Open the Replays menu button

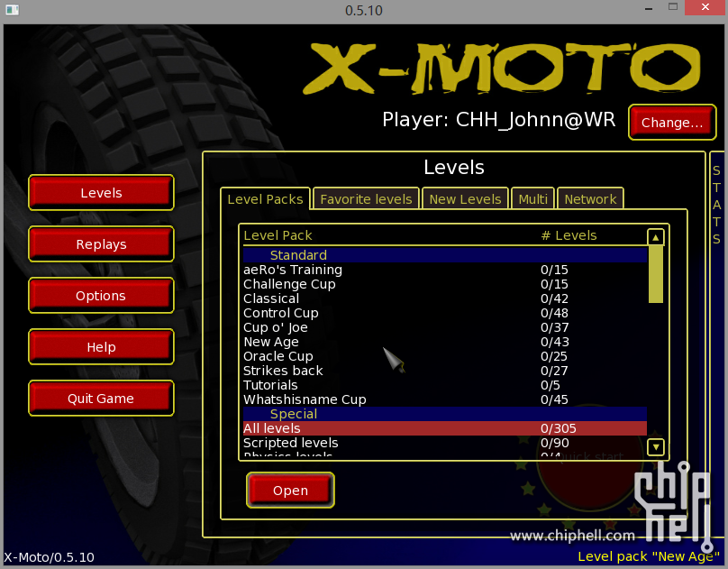pos(101,244)
